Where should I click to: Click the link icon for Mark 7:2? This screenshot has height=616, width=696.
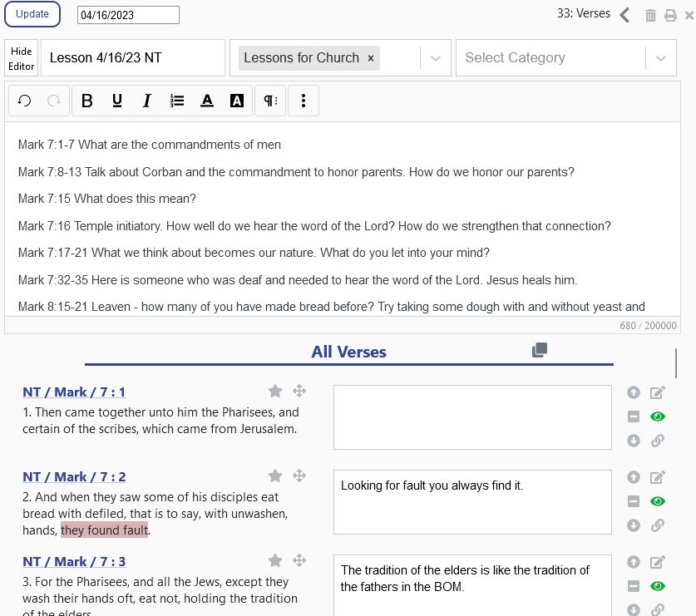pyautogui.click(x=658, y=525)
